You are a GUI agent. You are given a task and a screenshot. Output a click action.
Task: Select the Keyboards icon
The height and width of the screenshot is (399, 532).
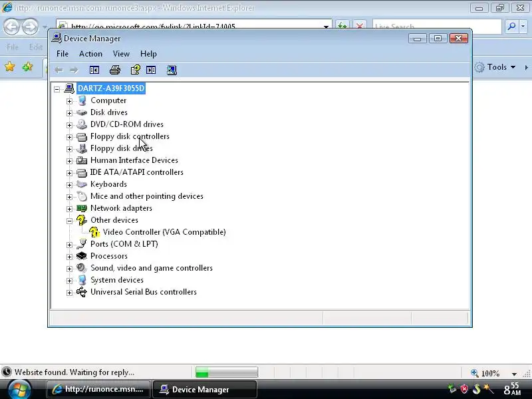point(82,184)
